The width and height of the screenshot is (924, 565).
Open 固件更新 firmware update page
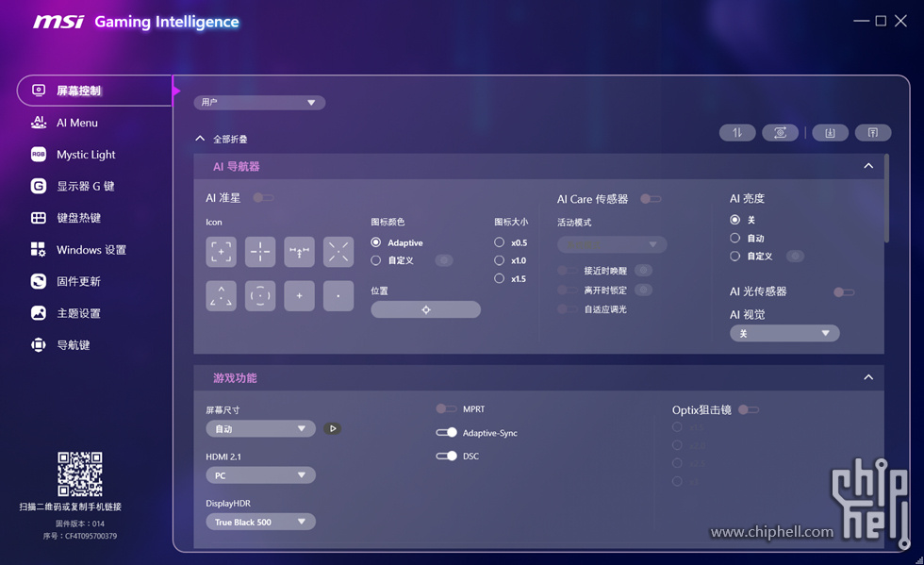tap(78, 281)
